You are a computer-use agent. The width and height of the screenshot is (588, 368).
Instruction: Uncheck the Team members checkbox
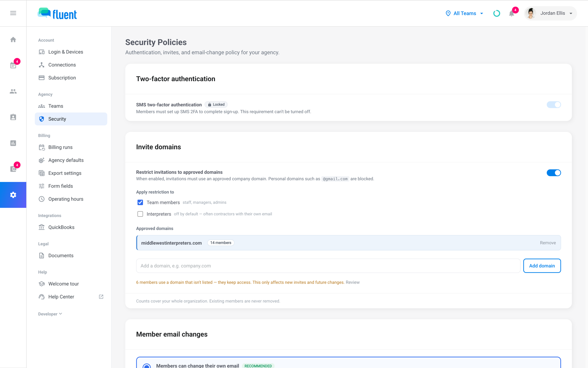(x=140, y=202)
